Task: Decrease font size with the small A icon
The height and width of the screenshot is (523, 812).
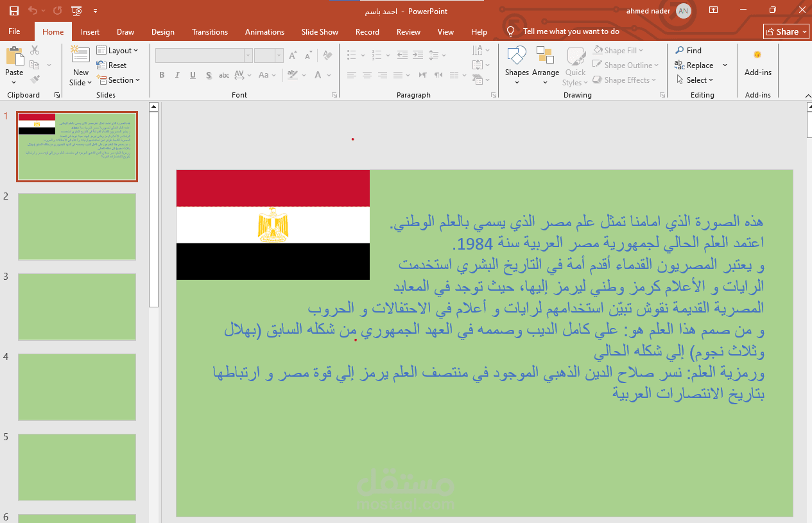Action: pyautogui.click(x=307, y=56)
